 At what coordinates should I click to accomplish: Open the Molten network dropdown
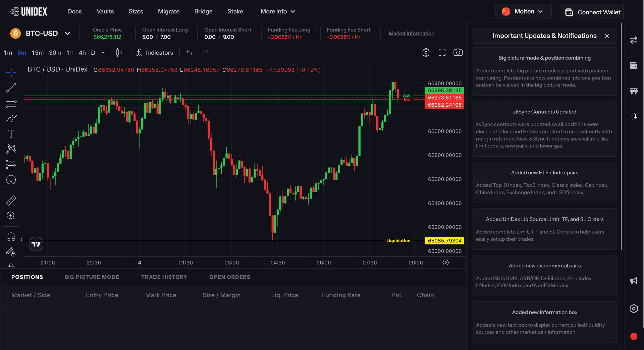click(x=523, y=11)
